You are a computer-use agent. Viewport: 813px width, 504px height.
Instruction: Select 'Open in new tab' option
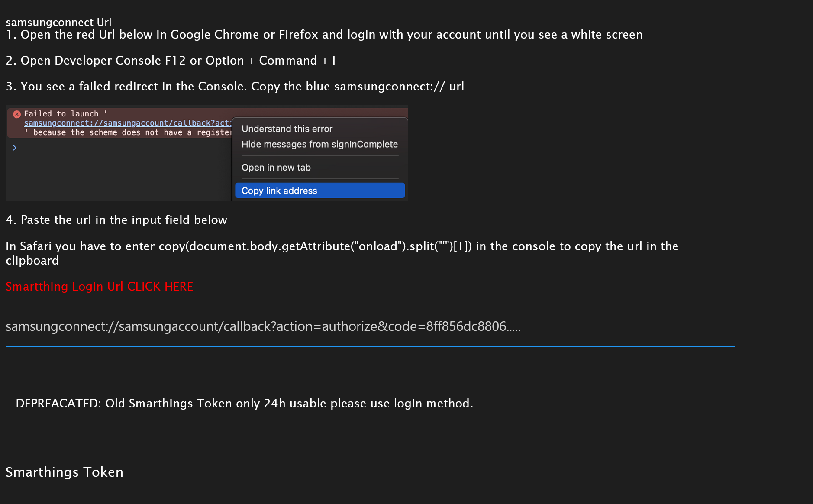(276, 168)
